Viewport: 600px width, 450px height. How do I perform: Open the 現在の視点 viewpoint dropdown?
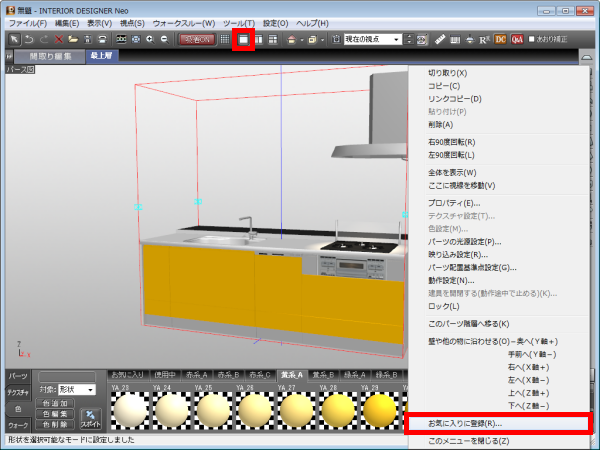tap(372, 39)
